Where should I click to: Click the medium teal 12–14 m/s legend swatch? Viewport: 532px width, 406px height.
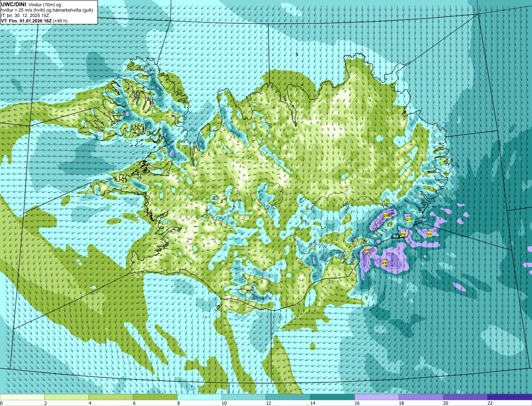tap(288, 397)
